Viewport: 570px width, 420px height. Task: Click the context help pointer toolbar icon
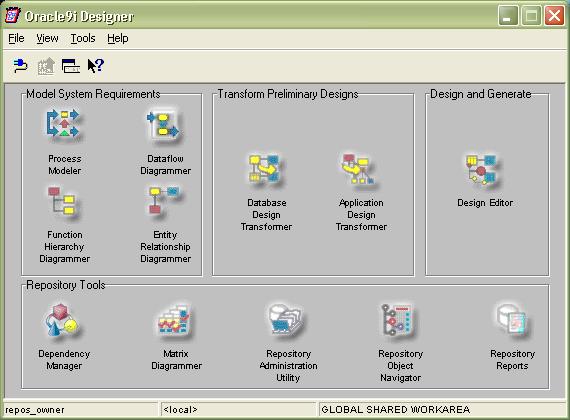click(x=96, y=66)
